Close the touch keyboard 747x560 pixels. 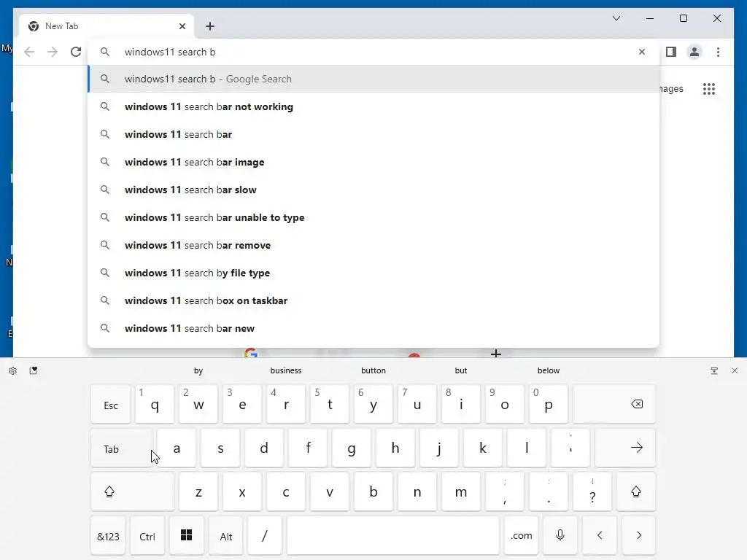click(x=735, y=370)
